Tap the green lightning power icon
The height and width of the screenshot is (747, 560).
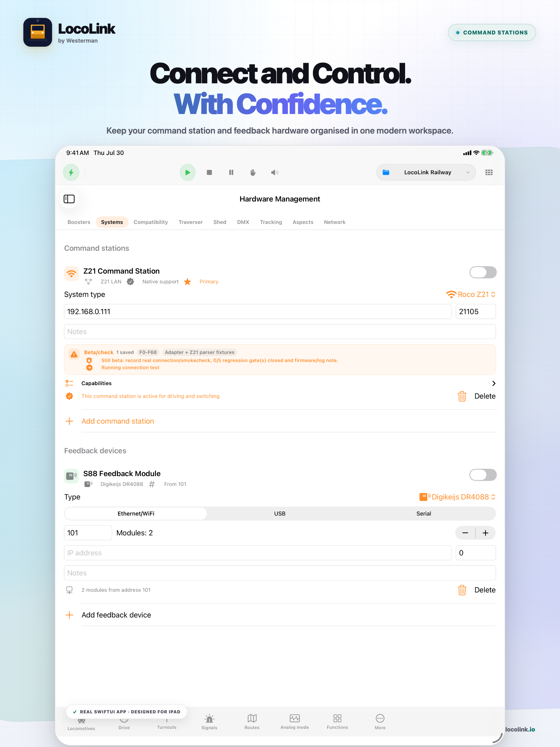click(x=71, y=173)
